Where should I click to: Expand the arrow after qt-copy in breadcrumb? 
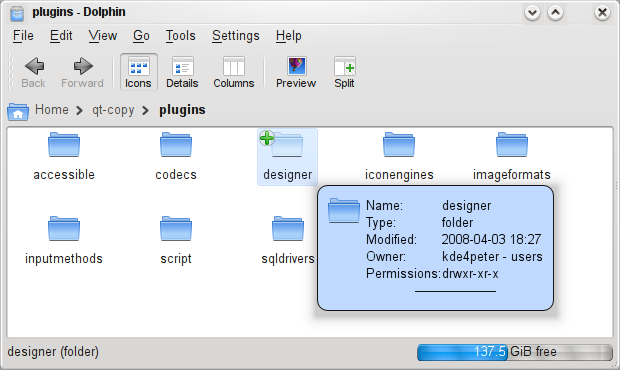(x=146, y=110)
